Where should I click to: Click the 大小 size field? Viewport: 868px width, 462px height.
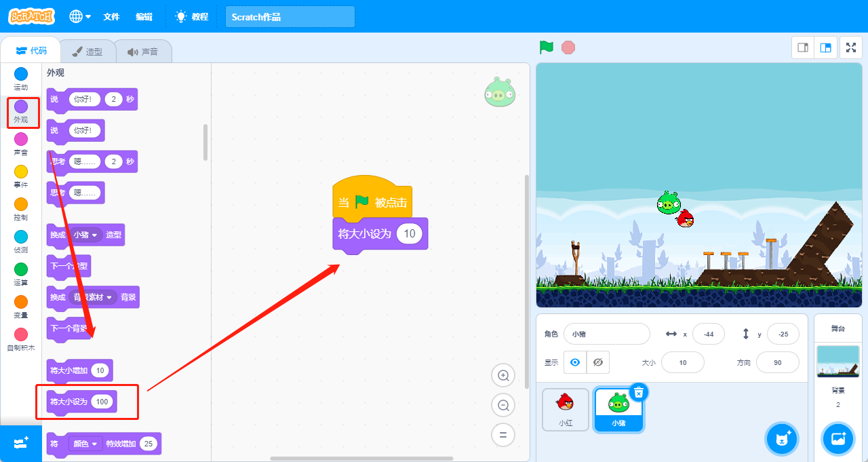[682, 362]
